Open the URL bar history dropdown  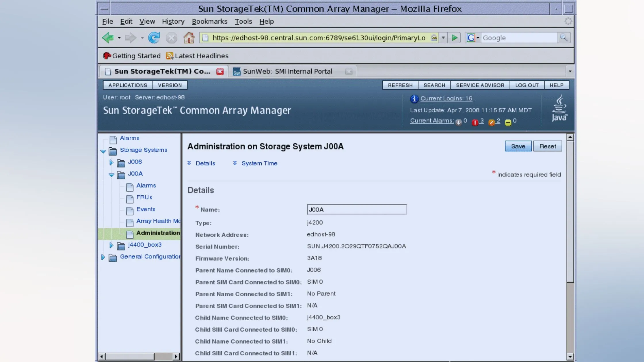tap(443, 38)
